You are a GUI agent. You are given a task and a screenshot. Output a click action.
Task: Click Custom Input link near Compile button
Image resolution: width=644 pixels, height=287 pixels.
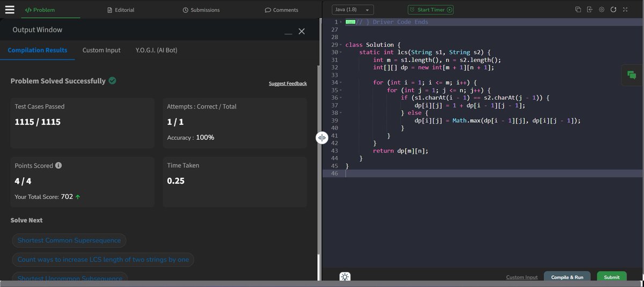522,277
